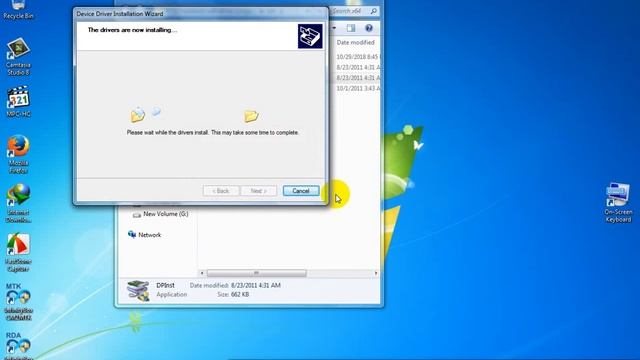Screen dimensions: 640x360
Task: Click the row dated 10/1/2011 in Explorer
Action: [358, 89]
